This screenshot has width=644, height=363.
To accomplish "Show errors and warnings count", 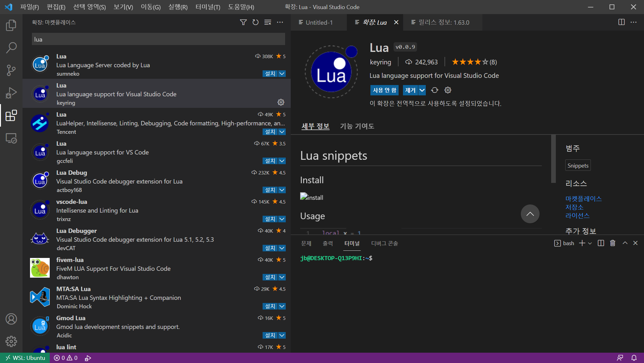I will pos(66,358).
